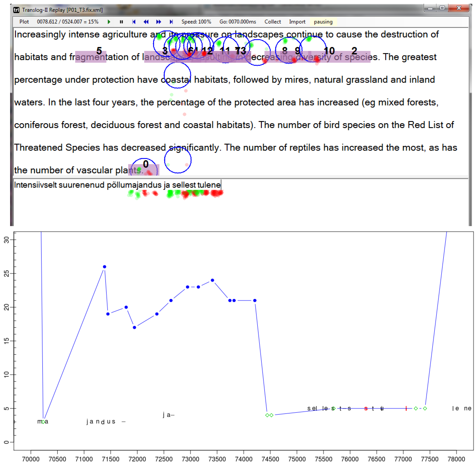Open the Plot menu
This screenshot has height=466, width=476.
point(24,22)
